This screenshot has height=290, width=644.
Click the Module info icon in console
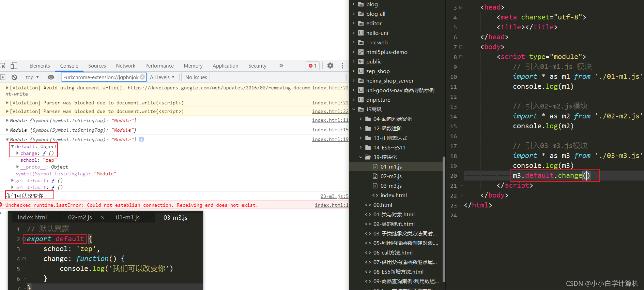point(141,139)
